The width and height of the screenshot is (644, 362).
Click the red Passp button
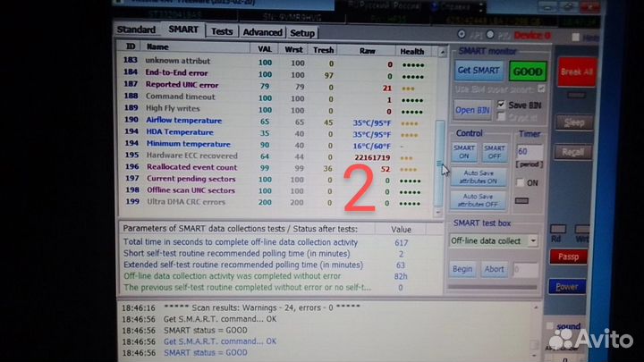pos(569,257)
